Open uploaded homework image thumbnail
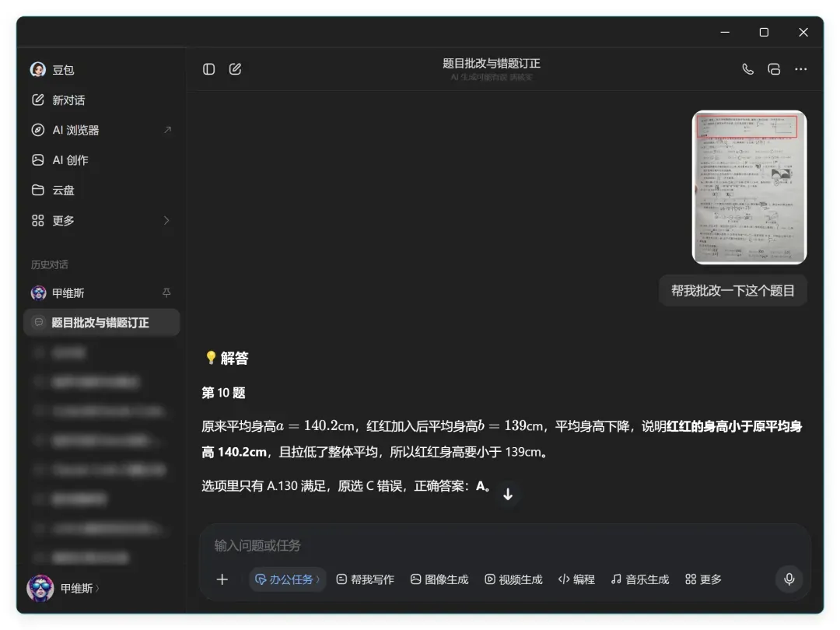 [750, 187]
